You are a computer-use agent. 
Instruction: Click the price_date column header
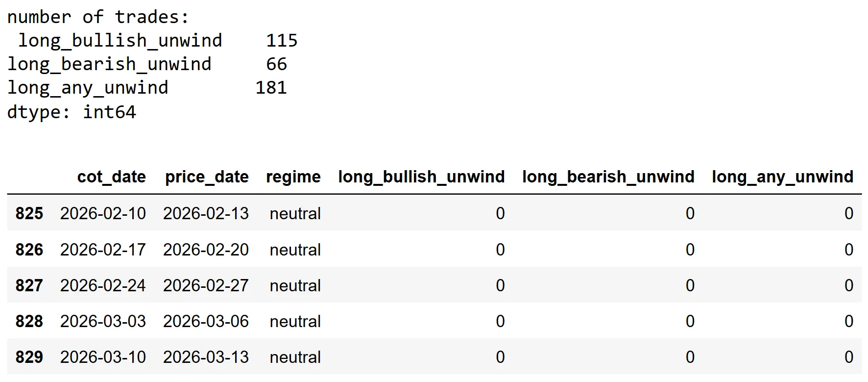point(207,177)
